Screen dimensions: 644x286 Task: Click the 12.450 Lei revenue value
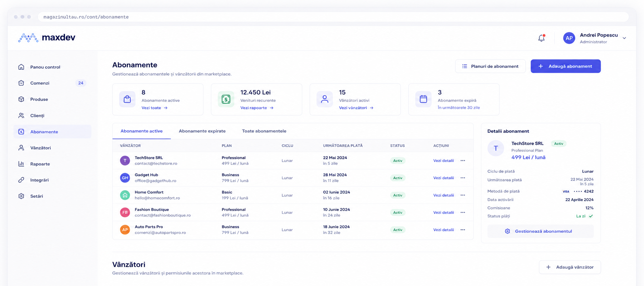[x=255, y=92]
